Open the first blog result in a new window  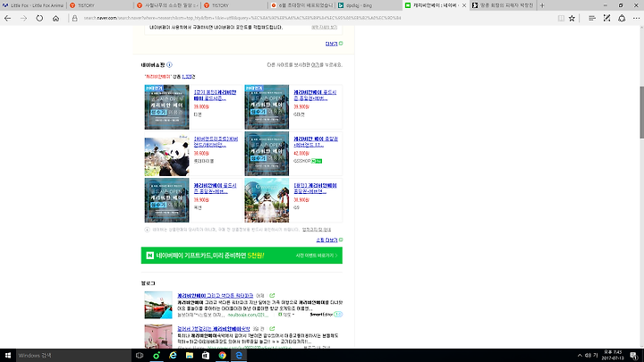[272, 296]
